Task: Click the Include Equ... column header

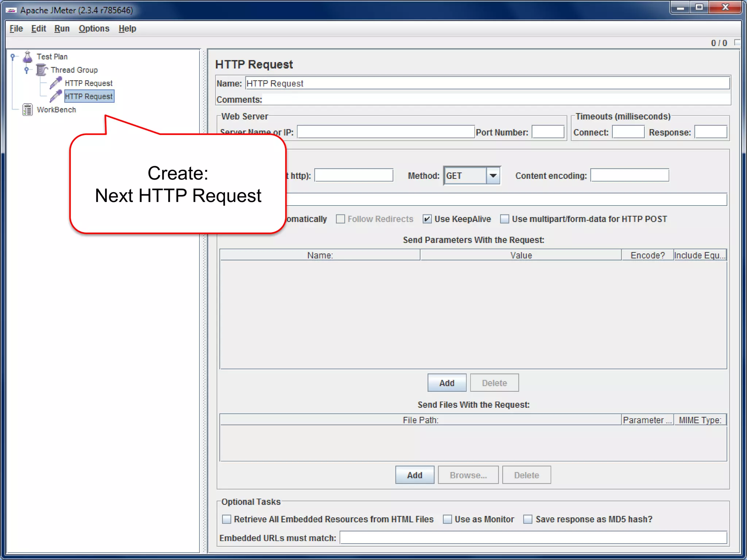Action: pos(700,255)
